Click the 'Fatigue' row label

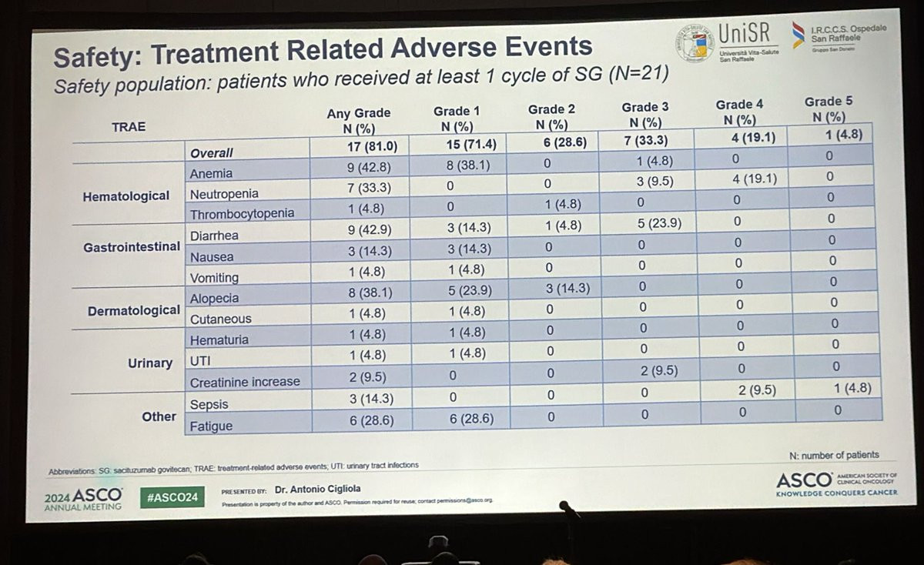(210, 426)
